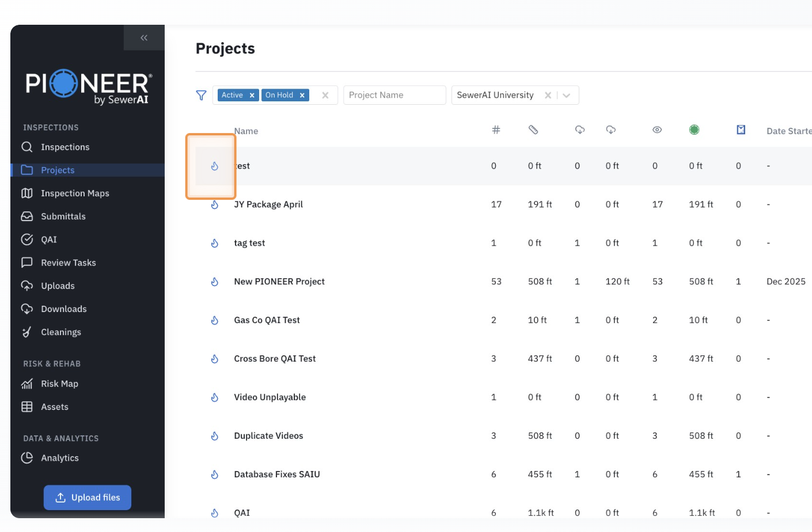Click the Project Name search field

pyautogui.click(x=394, y=96)
